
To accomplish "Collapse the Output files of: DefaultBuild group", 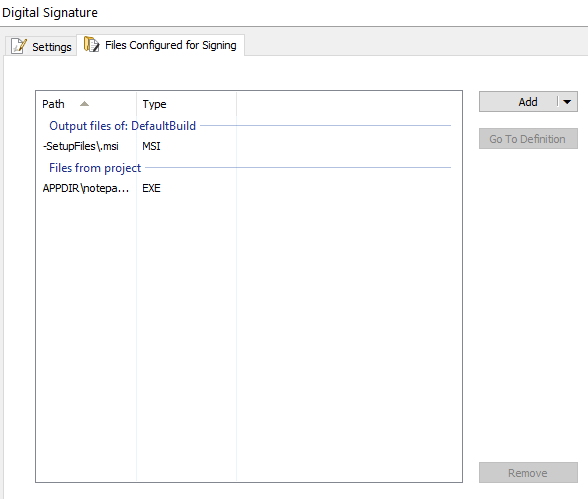I will [122, 126].
